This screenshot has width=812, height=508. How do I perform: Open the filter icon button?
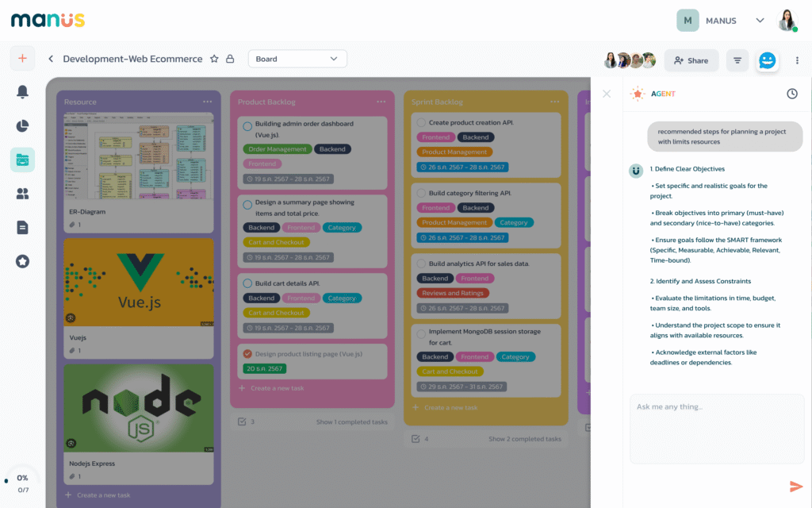[x=737, y=60]
